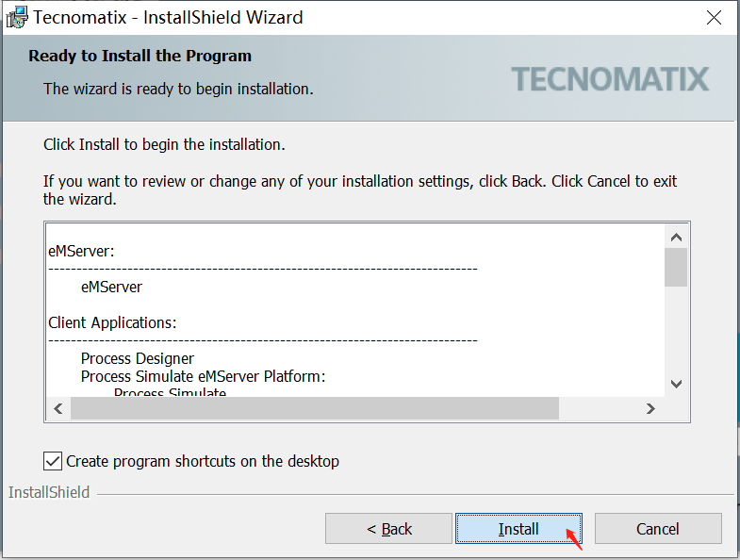Go back with the Back button
This screenshot has height=560, width=740.
(x=388, y=528)
